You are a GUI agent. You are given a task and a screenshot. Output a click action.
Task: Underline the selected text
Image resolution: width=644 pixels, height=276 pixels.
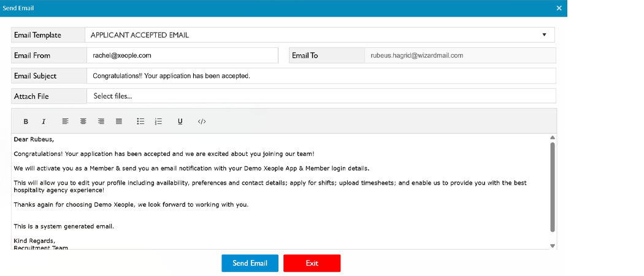coord(180,121)
